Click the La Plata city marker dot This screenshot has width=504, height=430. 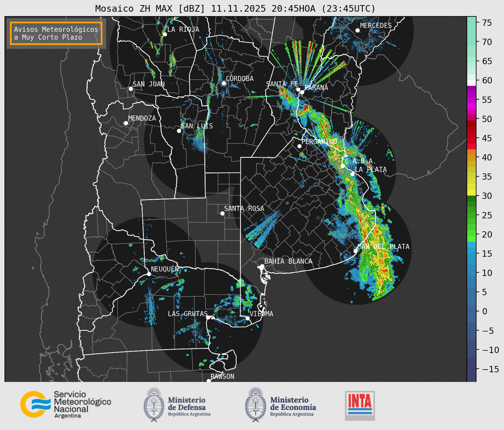(353, 174)
